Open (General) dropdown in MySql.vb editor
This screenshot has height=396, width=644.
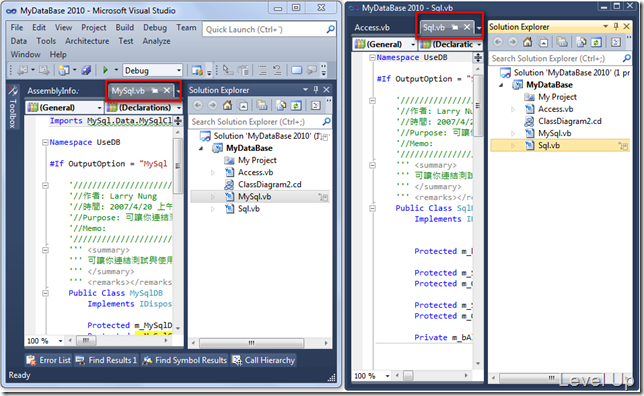(x=99, y=108)
